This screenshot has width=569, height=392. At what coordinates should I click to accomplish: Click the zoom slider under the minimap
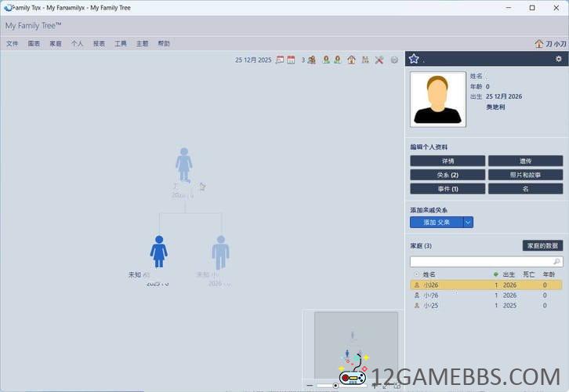(335, 385)
